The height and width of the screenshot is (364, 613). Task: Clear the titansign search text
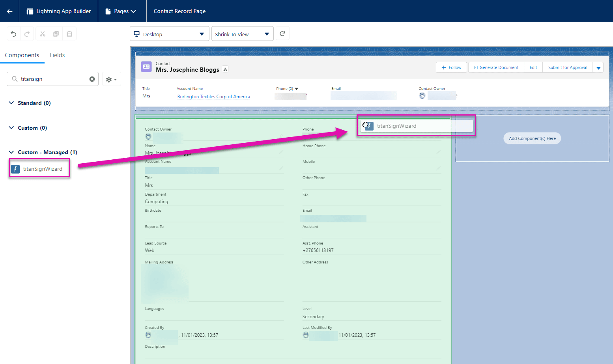click(x=92, y=79)
